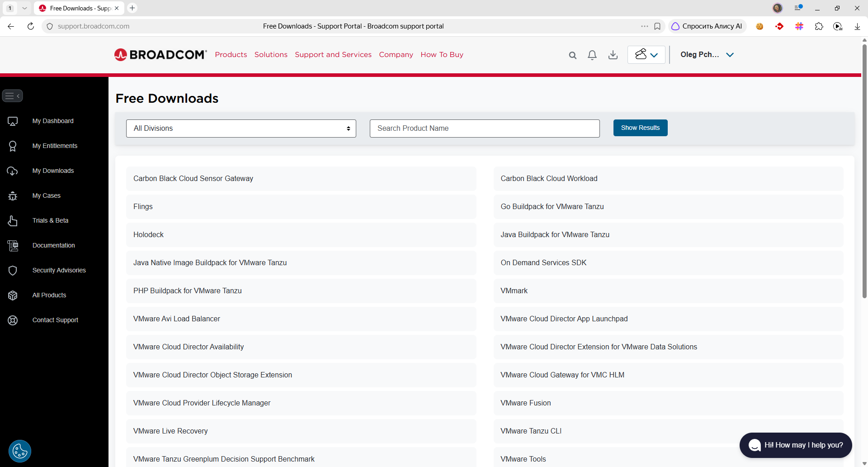
Task: Click the All Products cube icon
Action: coord(13,295)
